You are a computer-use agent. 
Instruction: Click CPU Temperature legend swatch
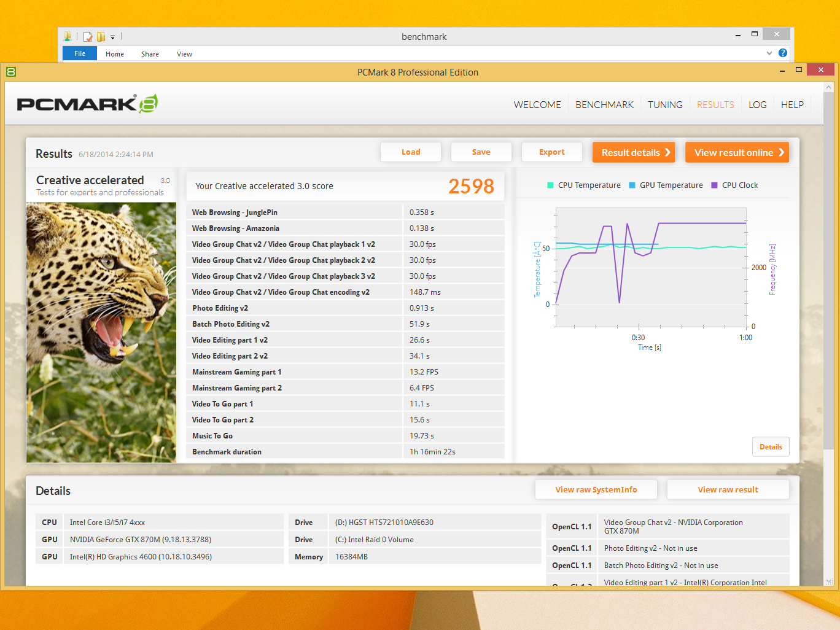(x=550, y=185)
